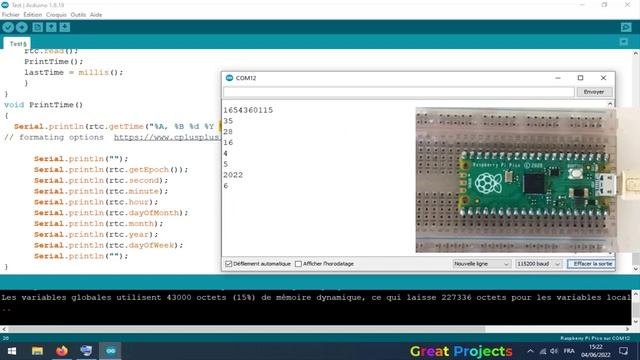Click the Verify sketch checkmark icon
This screenshot has height=360, width=640.
pos(8,27)
